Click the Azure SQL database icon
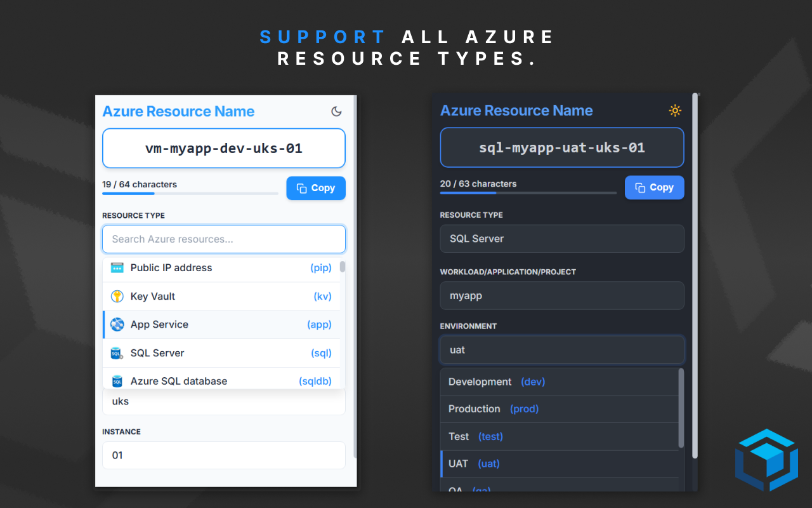This screenshot has height=508, width=812. click(117, 380)
